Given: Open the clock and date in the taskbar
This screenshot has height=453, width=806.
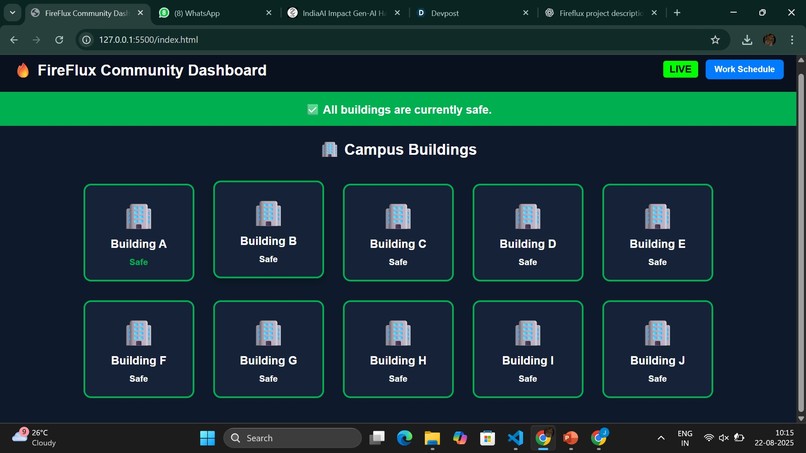Looking at the screenshot, I should [x=774, y=438].
